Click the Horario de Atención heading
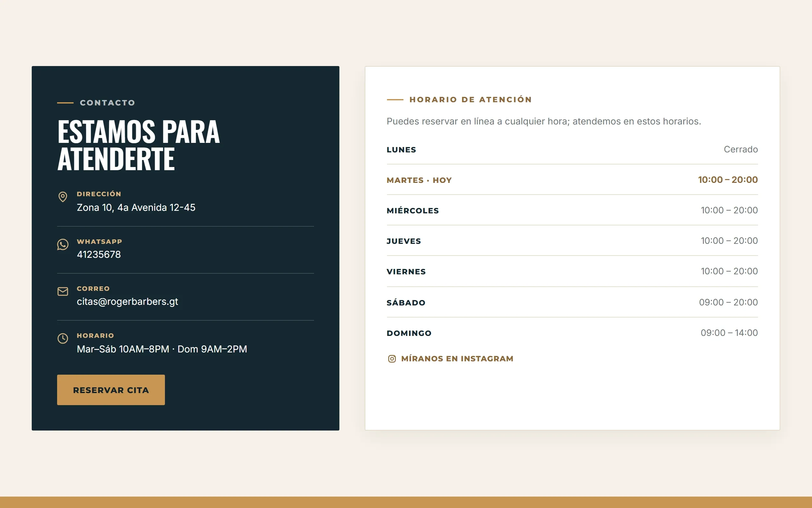The width and height of the screenshot is (812, 508). click(x=470, y=99)
